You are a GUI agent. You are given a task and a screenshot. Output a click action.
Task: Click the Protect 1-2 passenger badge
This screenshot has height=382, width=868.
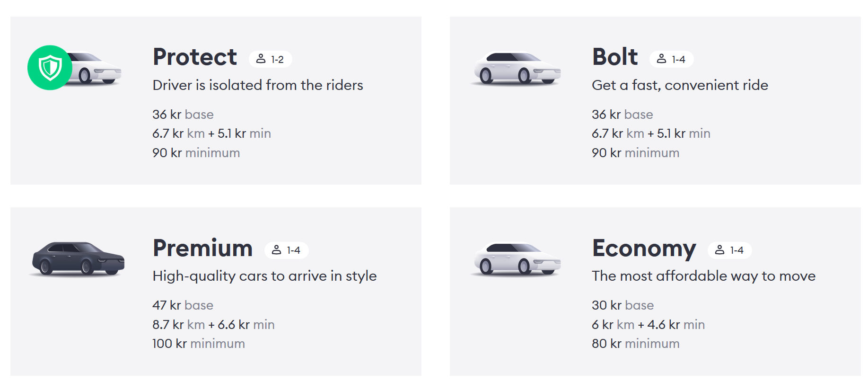coord(270,59)
